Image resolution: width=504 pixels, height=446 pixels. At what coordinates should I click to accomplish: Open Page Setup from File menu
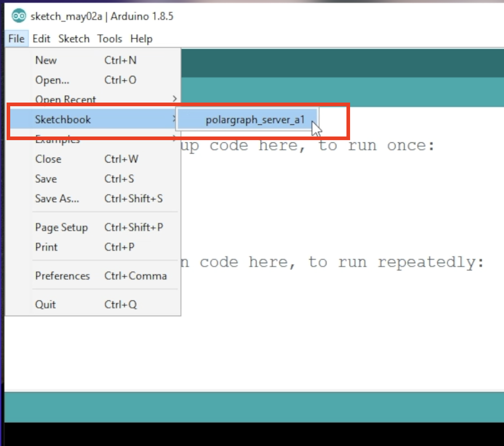(x=93, y=227)
